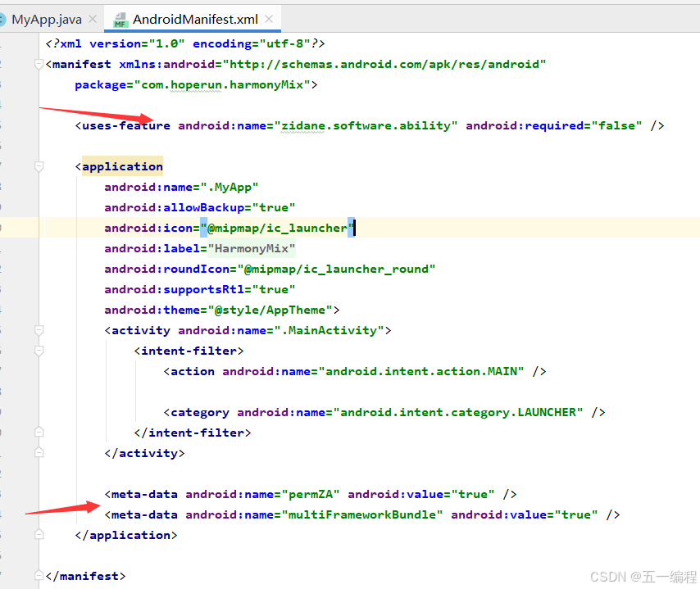Click the closing </activity> tag text

(144, 453)
